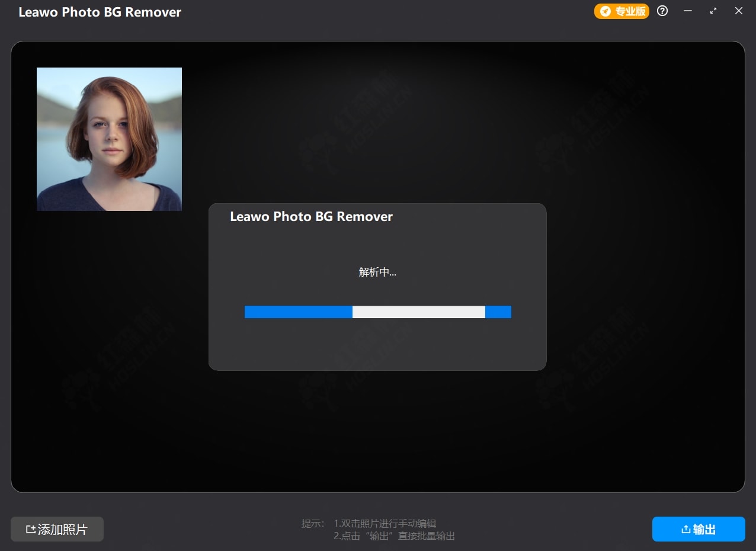
Task: Click the 添加照片 add photo button
Action: 57,529
